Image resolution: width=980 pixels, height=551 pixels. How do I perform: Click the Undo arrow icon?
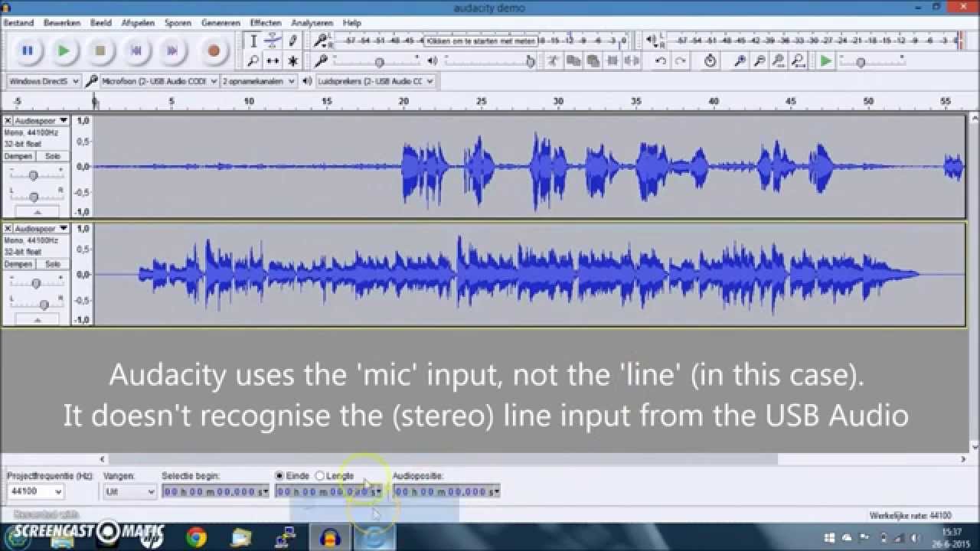(660, 61)
